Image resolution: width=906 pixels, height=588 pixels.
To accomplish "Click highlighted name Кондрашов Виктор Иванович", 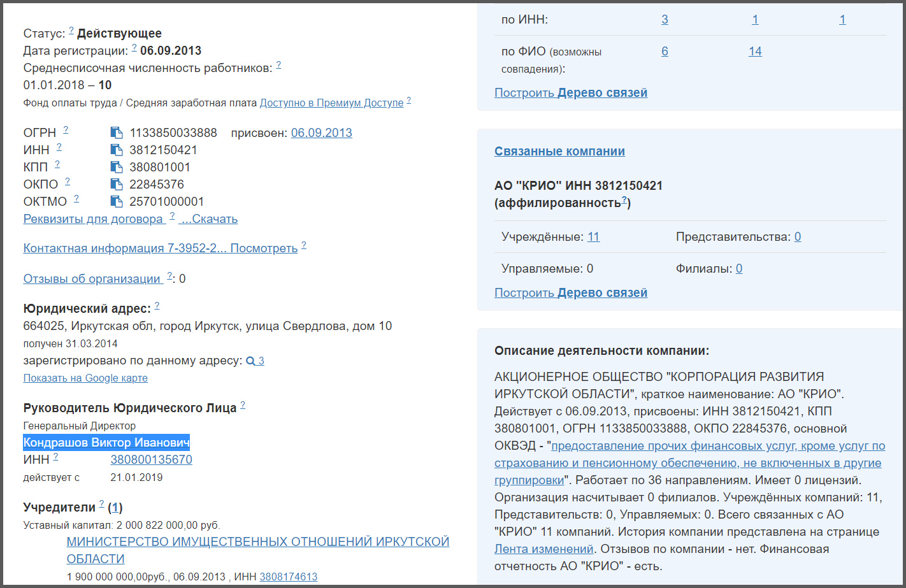I will pyautogui.click(x=106, y=442).
